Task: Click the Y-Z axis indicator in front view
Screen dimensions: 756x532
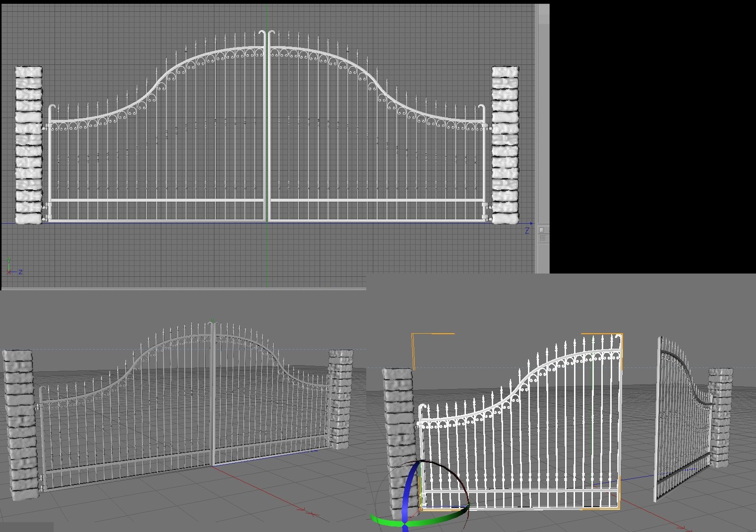Action: click(14, 266)
